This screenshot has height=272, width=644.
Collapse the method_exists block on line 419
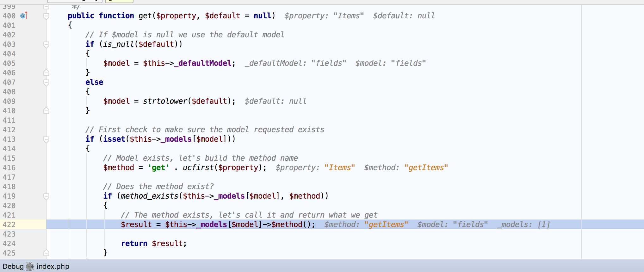click(x=46, y=196)
